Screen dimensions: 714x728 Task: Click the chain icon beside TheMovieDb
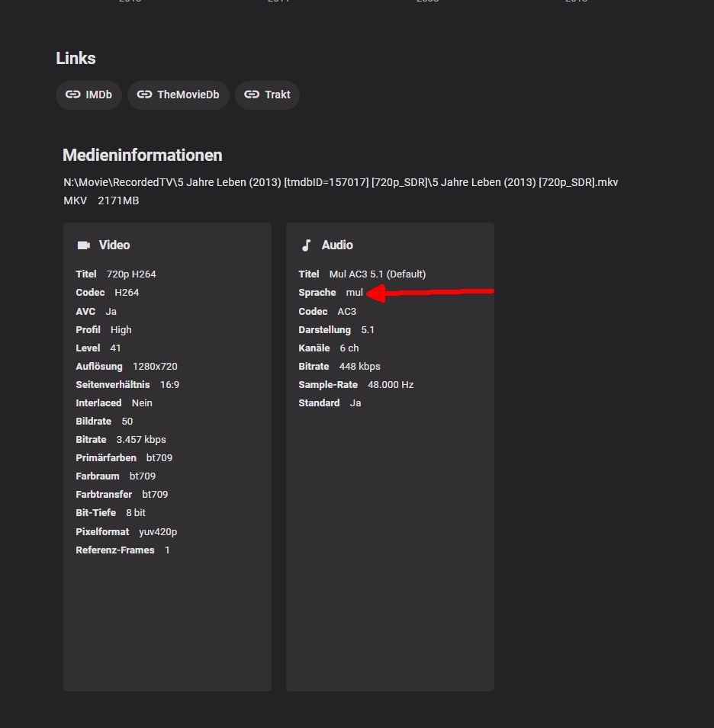pyautogui.click(x=144, y=95)
